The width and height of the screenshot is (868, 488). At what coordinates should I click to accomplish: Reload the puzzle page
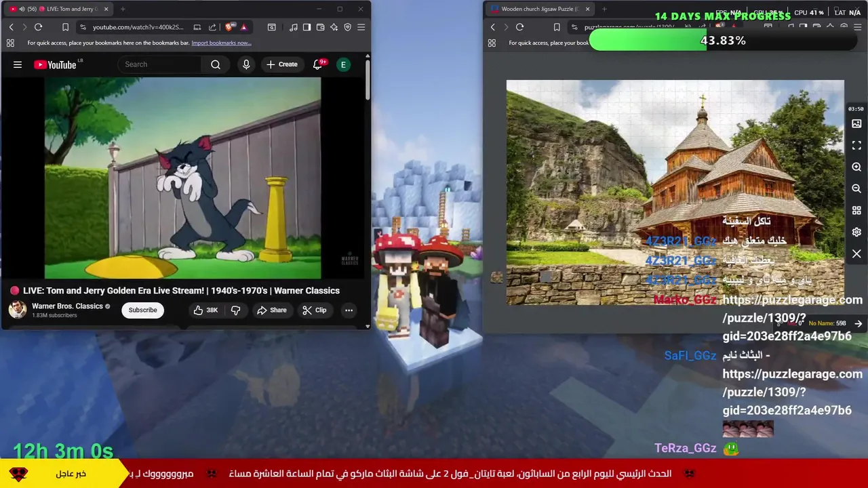click(519, 27)
